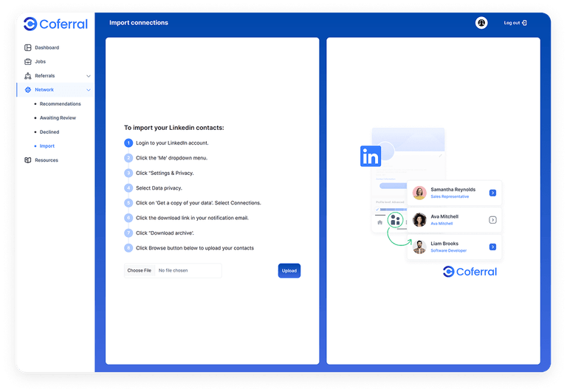Select the Network menu item
Screen dimensions: 567x392
[x=44, y=89]
